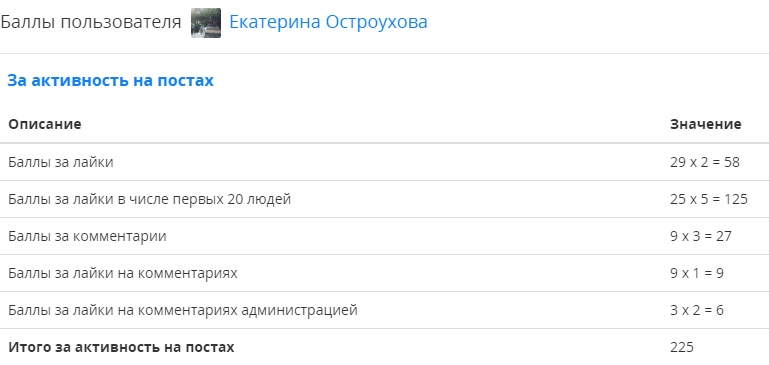This screenshot has width=769, height=365.
Task: Click the user avatar thumbnail
Action: click(x=205, y=23)
